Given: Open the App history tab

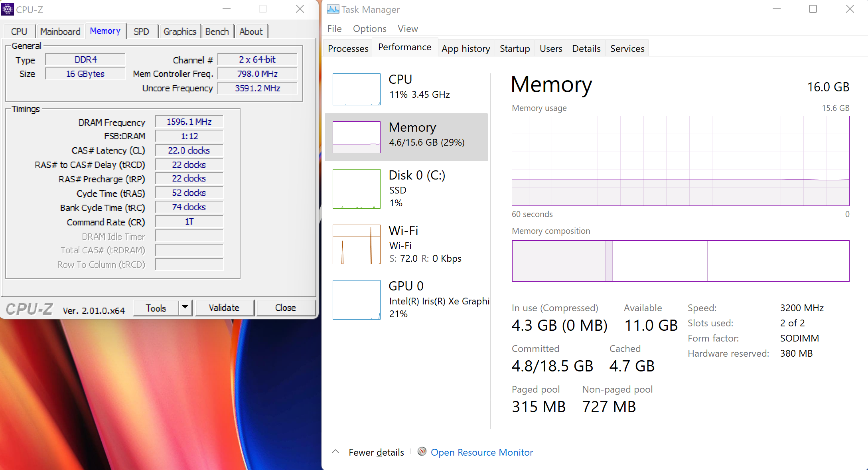Looking at the screenshot, I should point(466,48).
